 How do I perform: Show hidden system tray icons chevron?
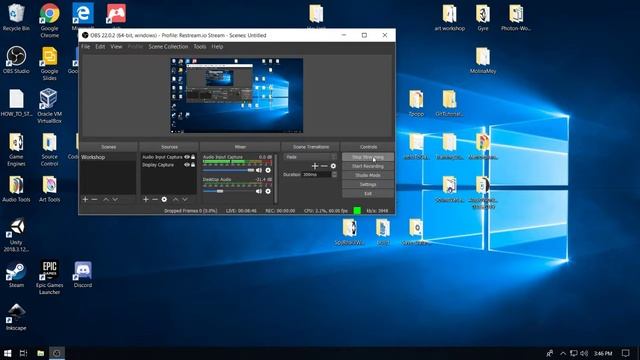tap(563, 353)
